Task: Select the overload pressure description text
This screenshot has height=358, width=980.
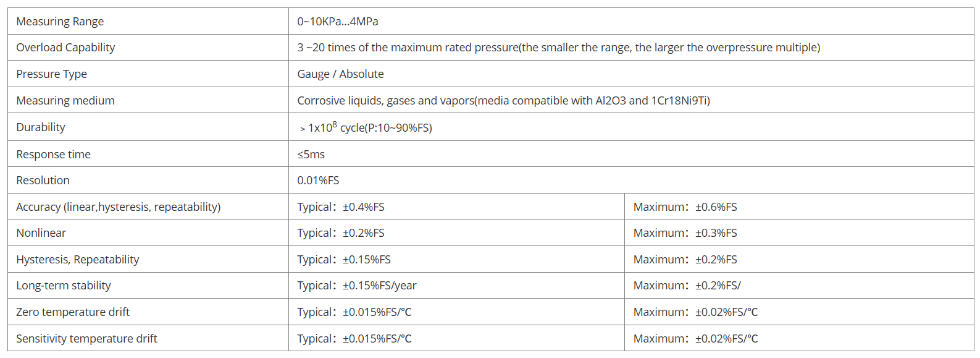Action: (559, 48)
